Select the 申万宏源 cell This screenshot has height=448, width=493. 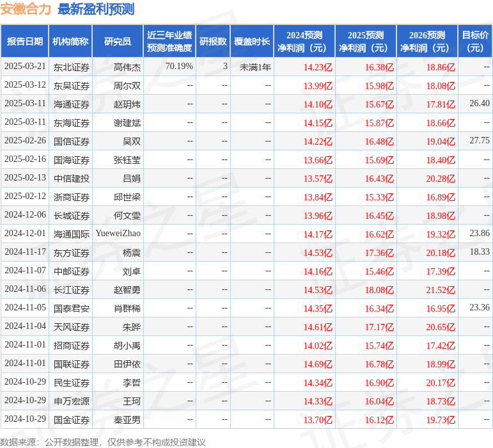click(72, 401)
